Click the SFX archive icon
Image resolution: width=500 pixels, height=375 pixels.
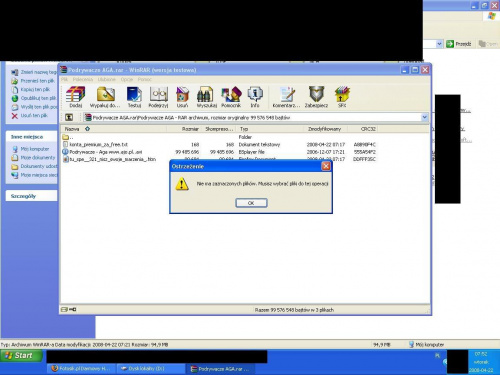342,97
